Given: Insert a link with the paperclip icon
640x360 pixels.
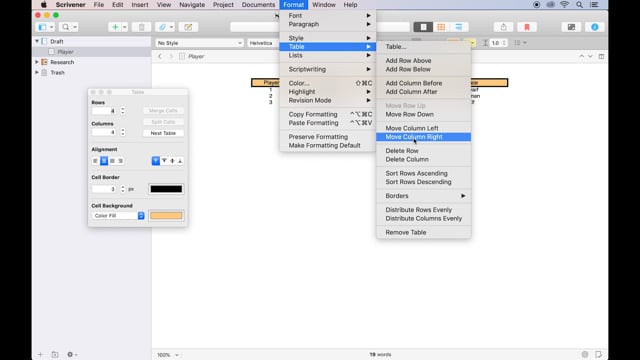Looking at the screenshot, I should click(x=162, y=27).
